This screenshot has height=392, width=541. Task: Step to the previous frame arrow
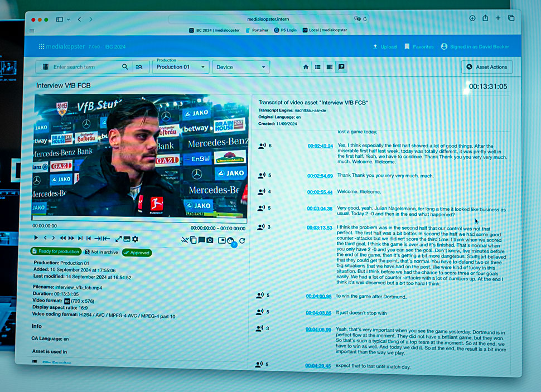45,238
